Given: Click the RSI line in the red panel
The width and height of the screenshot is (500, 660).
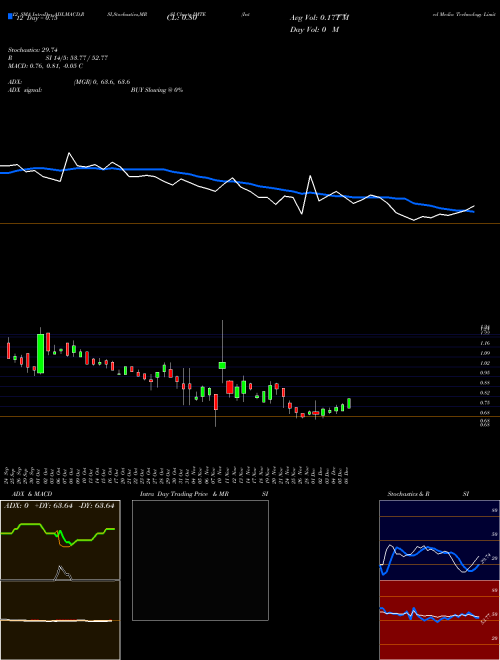Looking at the screenshot, I should (429, 615).
